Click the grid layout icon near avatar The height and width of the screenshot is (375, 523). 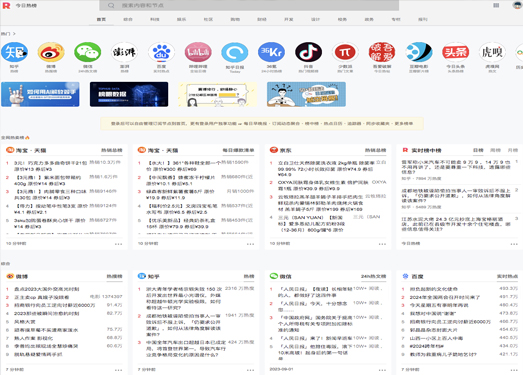[496, 5]
